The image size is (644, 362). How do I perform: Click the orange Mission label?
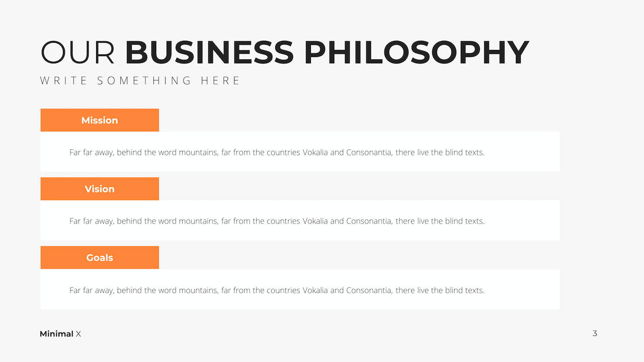[x=100, y=120]
